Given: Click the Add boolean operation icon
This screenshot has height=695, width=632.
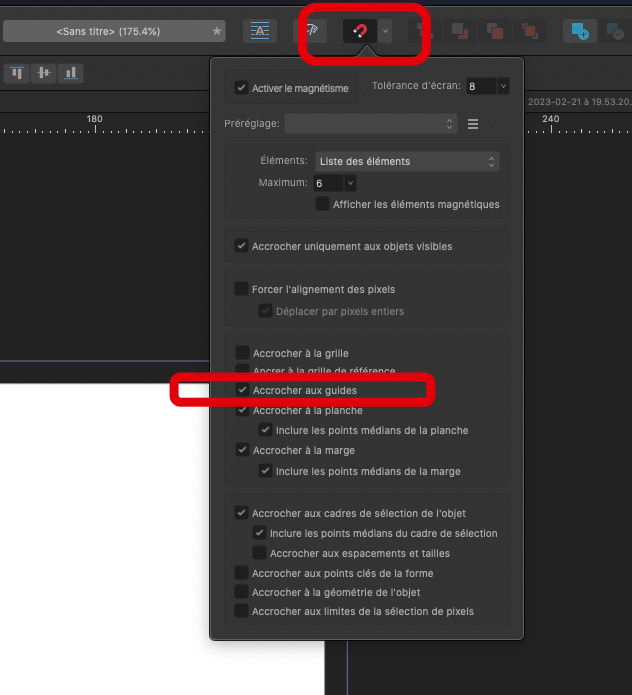Looking at the screenshot, I should coord(579,31).
